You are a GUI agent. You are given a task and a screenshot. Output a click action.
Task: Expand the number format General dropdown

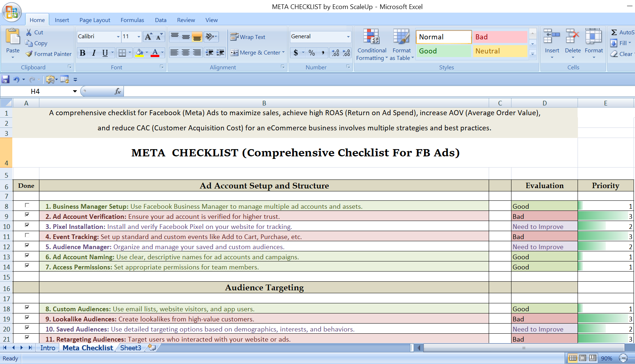[348, 36]
